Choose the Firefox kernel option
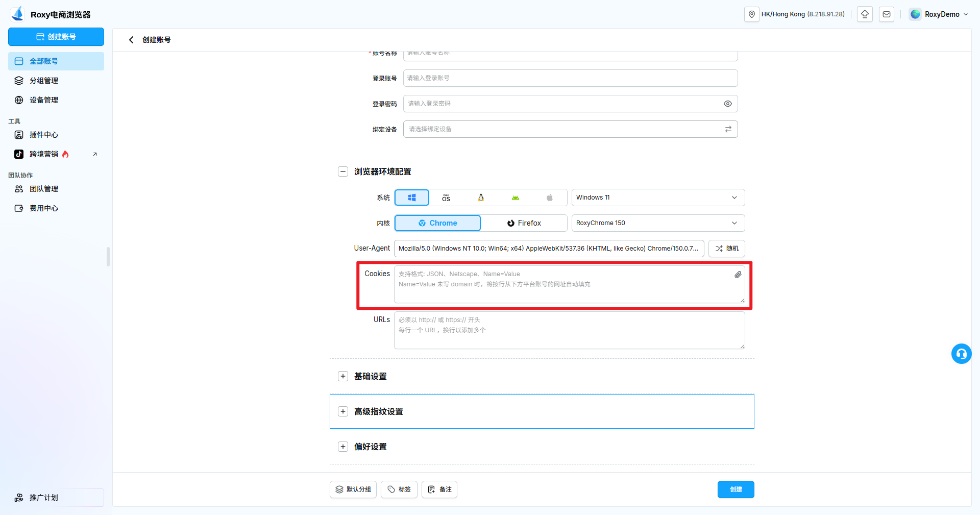The image size is (980, 515). tap(524, 223)
